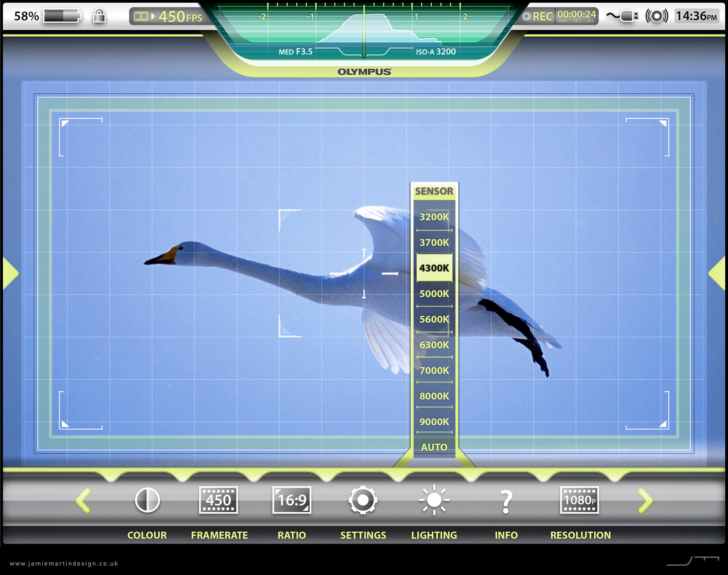The width and height of the screenshot is (728, 575).
Task: Click the 00:00:24 recording timer
Action: [576, 16]
